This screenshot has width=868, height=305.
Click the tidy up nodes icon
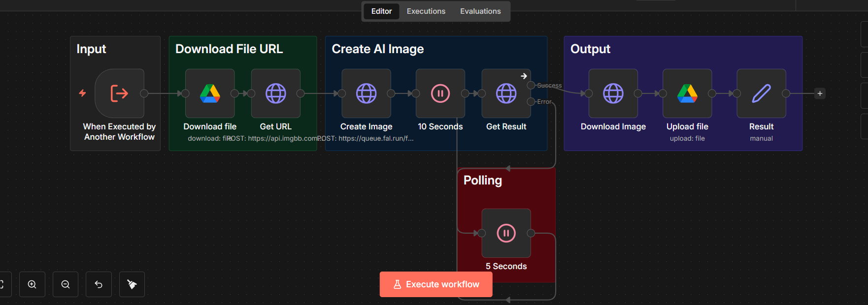pyautogui.click(x=132, y=284)
